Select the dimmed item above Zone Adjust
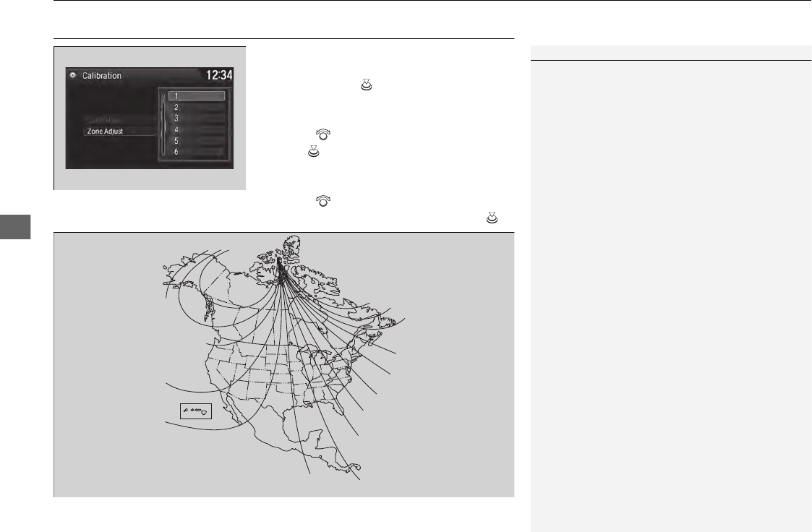812x532 pixels. pos(119,120)
